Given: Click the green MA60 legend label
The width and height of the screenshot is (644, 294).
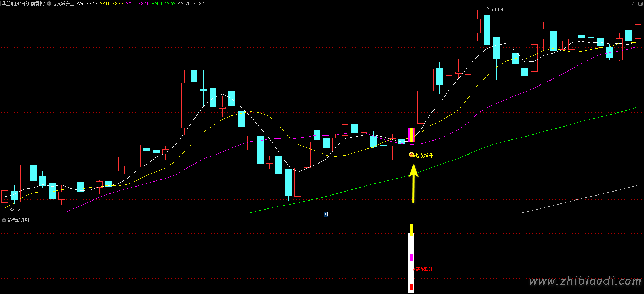Looking at the screenshot, I should [x=163, y=4].
